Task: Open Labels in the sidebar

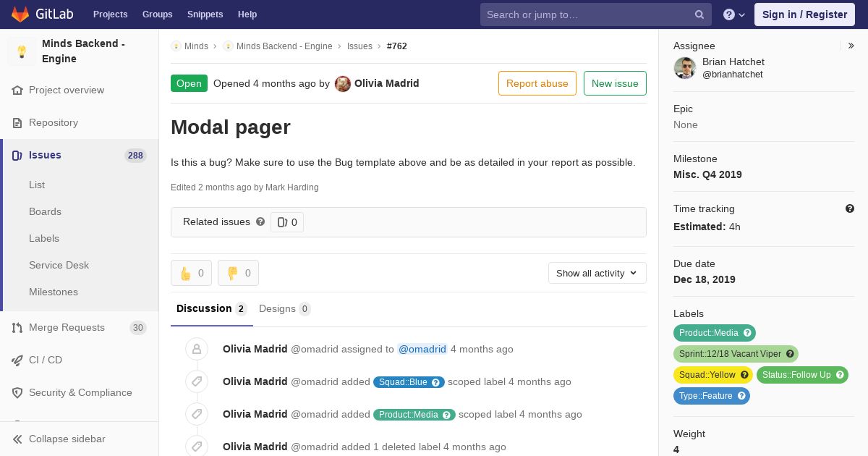Action: click(44, 238)
